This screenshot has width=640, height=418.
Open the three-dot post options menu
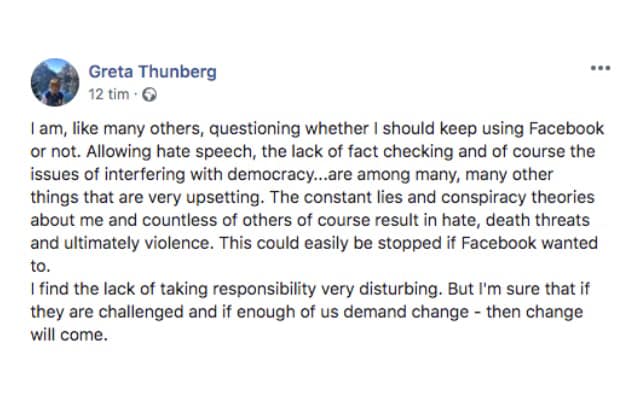[600, 69]
